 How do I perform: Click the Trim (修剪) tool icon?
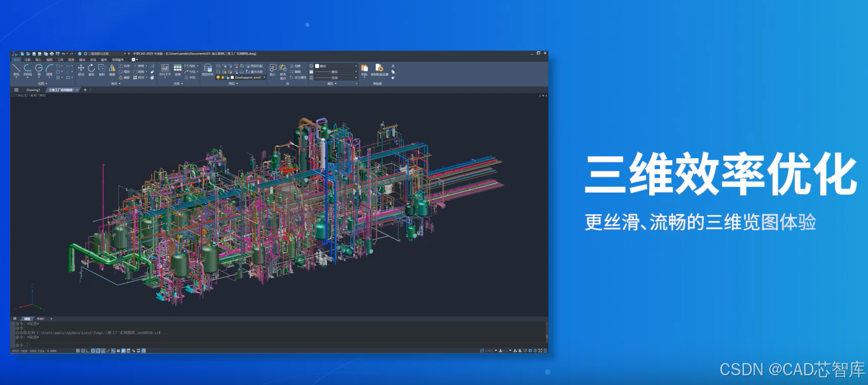(135, 66)
